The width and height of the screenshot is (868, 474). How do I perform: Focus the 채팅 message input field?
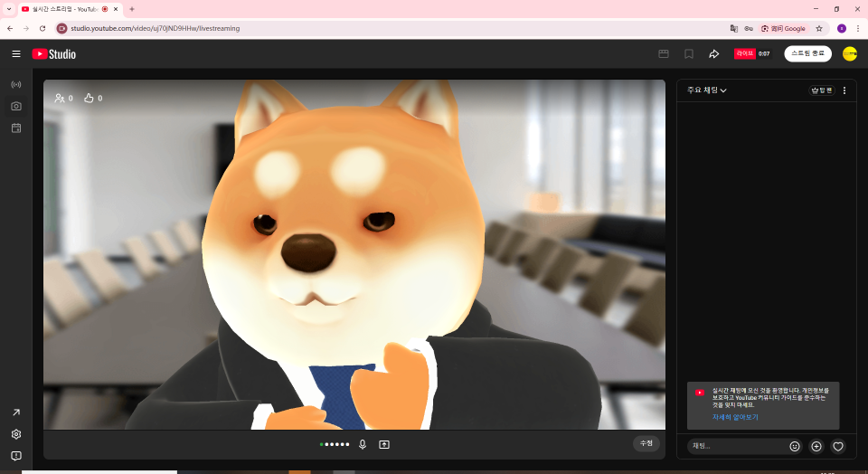click(737, 446)
